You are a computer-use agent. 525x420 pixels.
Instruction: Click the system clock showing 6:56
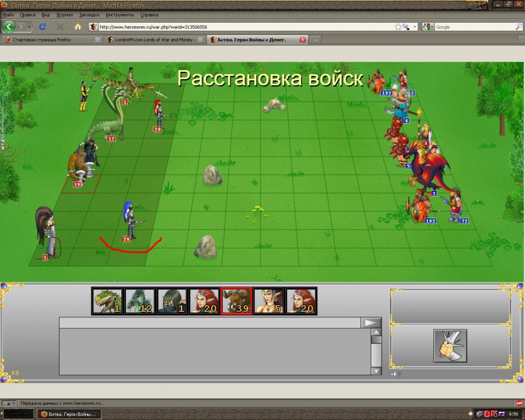(513, 414)
